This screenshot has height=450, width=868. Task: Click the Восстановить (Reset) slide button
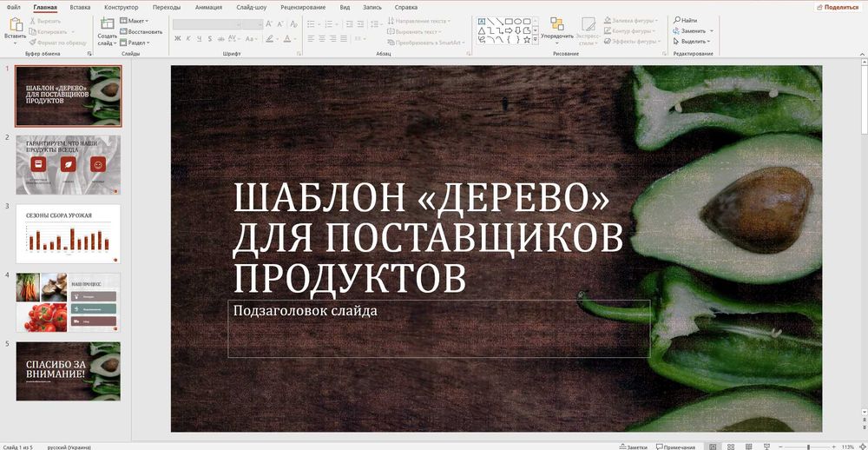(141, 31)
